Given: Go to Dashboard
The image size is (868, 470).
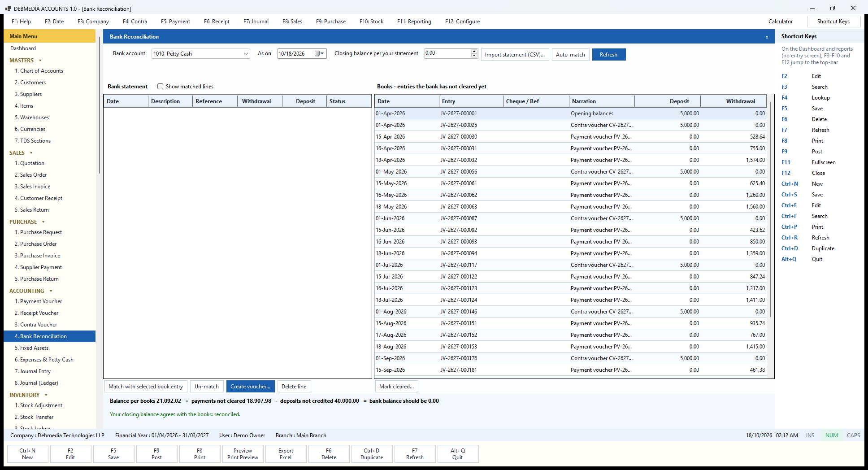Looking at the screenshot, I should coord(23,48).
